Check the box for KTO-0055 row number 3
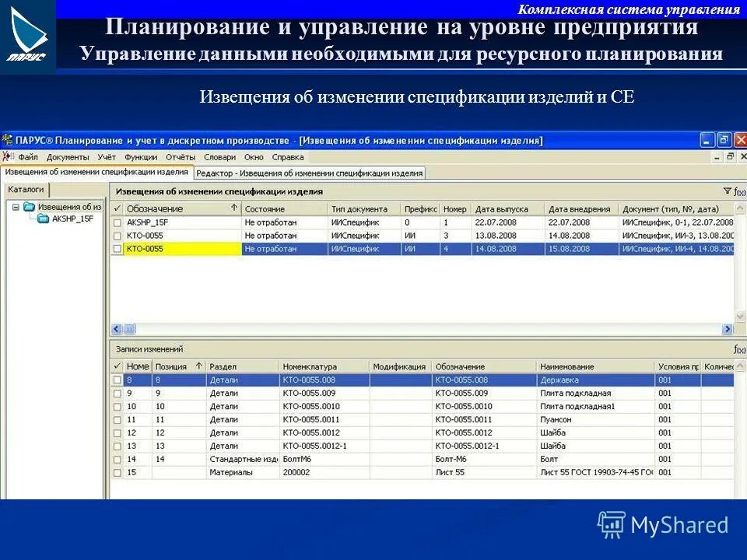The image size is (747, 560). [x=117, y=236]
